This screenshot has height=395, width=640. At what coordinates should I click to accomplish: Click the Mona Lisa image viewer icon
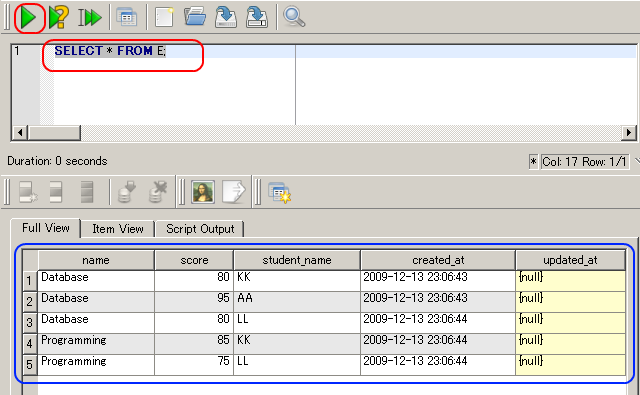tap(203, 192)
